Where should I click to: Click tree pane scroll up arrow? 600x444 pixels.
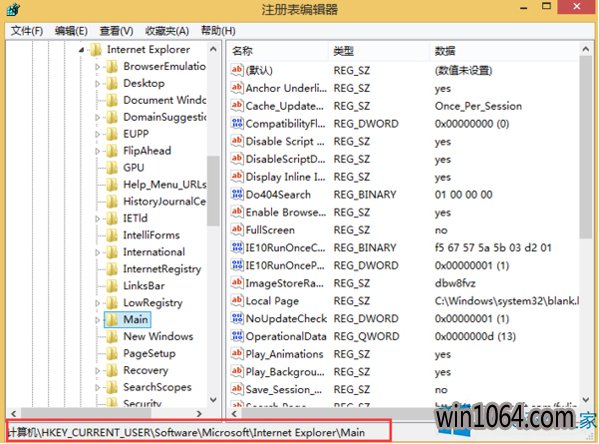click(214, 49)
